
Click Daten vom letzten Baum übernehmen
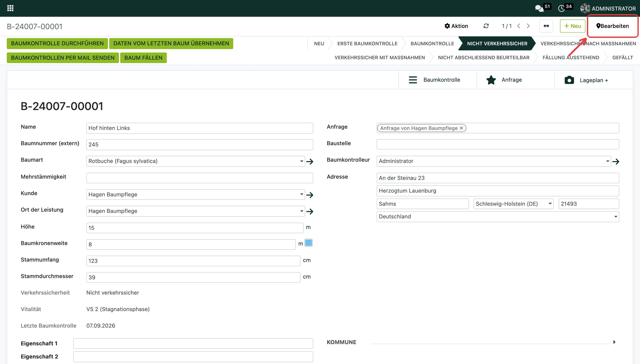coord(171,44)
